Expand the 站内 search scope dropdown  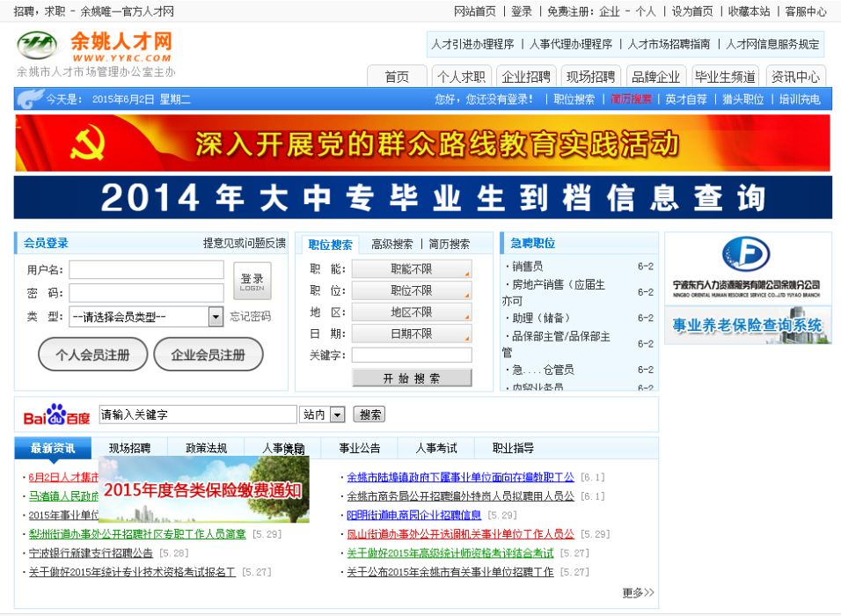point(322,414)
